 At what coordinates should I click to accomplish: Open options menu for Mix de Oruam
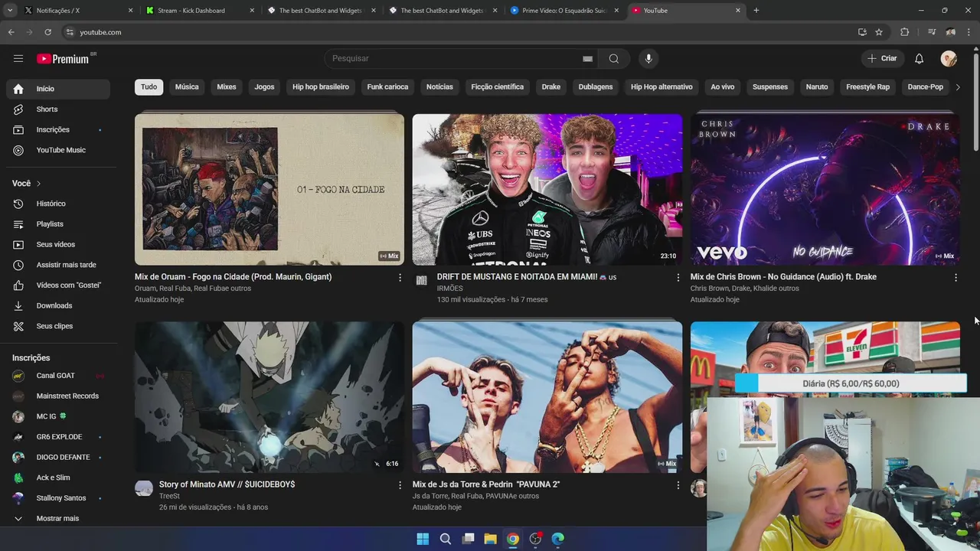pos(400,278)
